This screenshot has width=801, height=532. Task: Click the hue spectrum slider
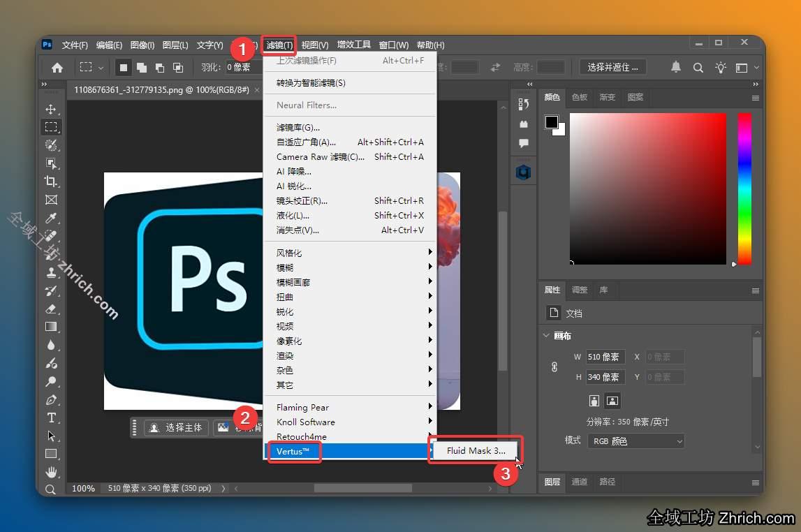pyautogui.click(x=745, y=189)
